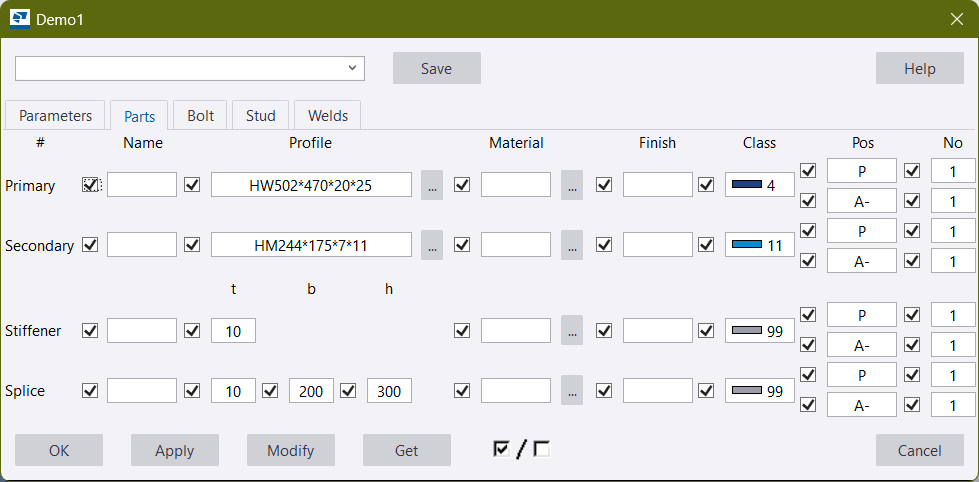Expand the saved settings dropdown
This screenshot has width=979, height=482.
tap(352, 67)
